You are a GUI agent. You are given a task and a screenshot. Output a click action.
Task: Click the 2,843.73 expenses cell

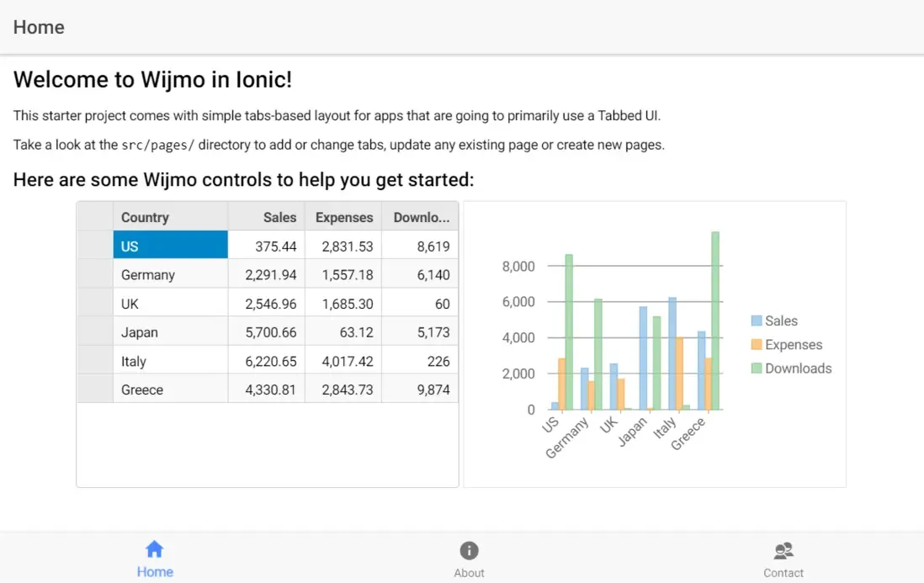click(343, 389)
